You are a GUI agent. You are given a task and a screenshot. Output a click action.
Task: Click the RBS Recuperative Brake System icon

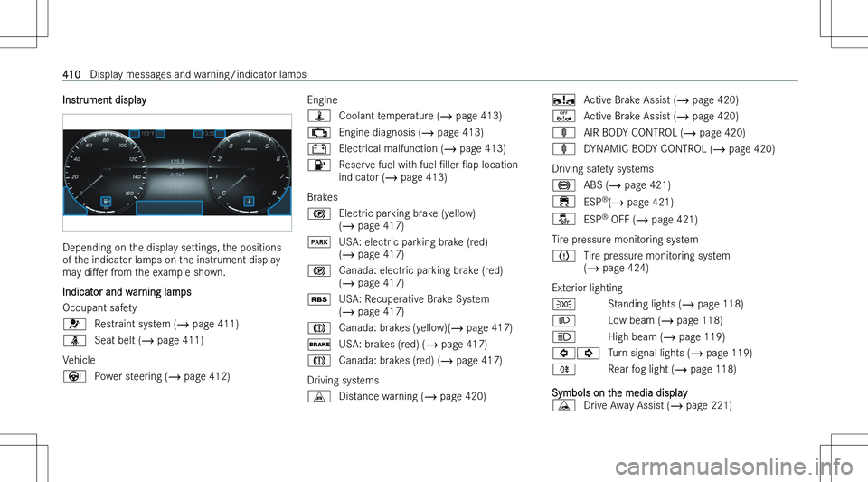[319, 299]
